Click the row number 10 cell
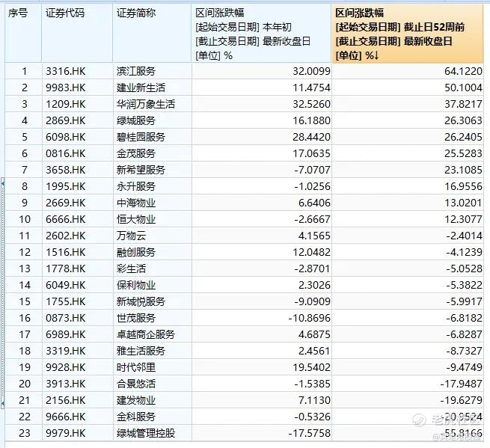This screenshot has height=448, width=490. pyautogui.click(x=23, y=219)
